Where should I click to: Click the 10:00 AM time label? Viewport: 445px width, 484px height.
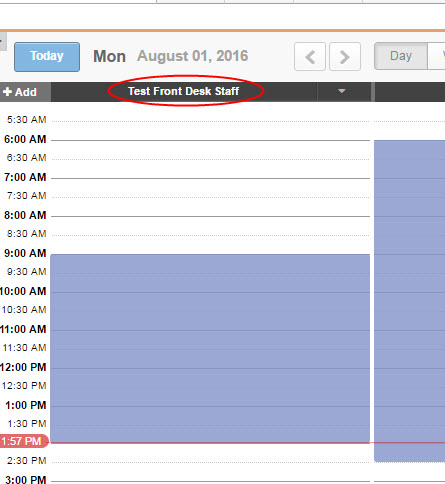23,291
